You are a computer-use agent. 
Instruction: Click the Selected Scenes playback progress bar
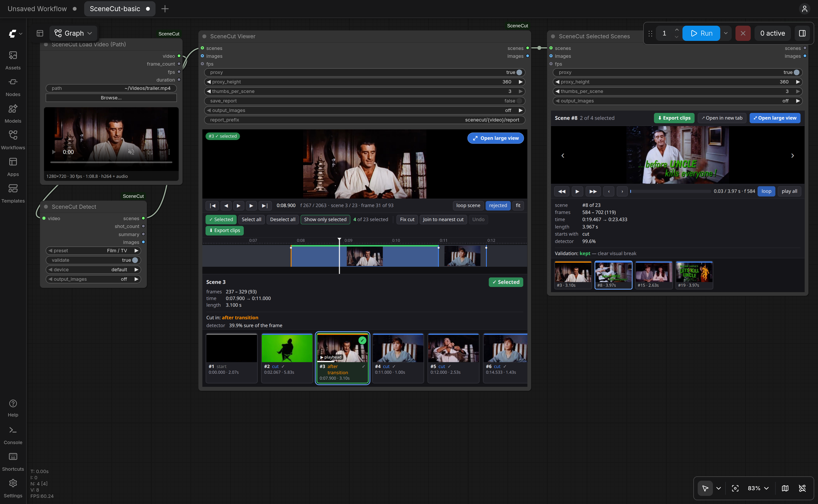coord(670,191)
